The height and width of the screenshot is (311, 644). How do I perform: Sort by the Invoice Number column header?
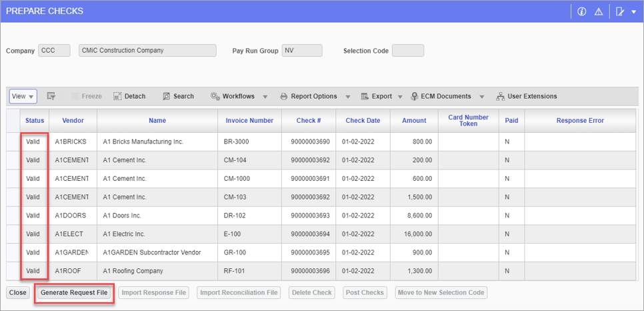[249, 121]
